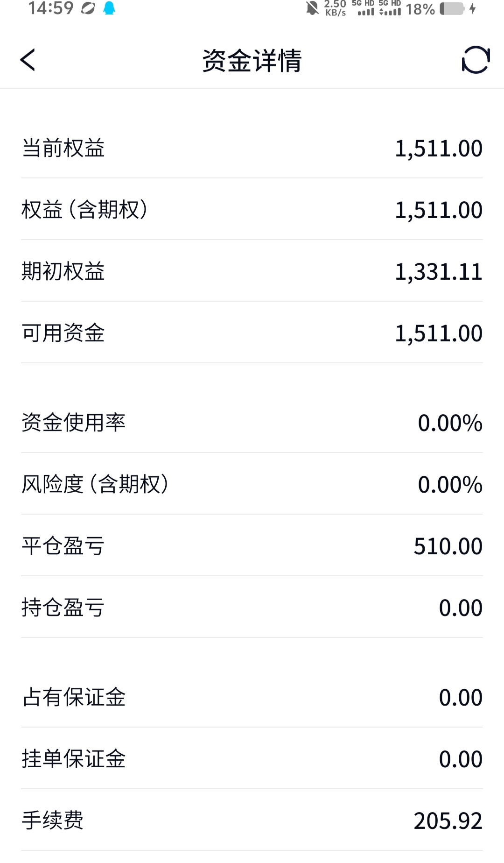Tap the 平仓盈亏 value 510.00
This screenshot has height=863, width=504.
coord(448,546)
